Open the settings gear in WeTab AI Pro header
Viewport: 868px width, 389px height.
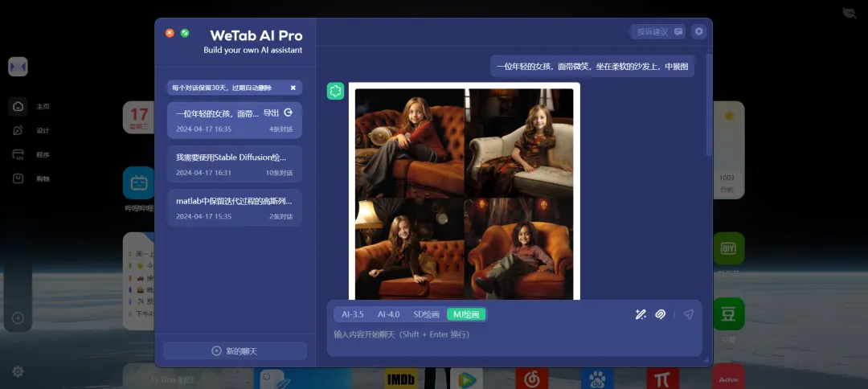point(699,31)
